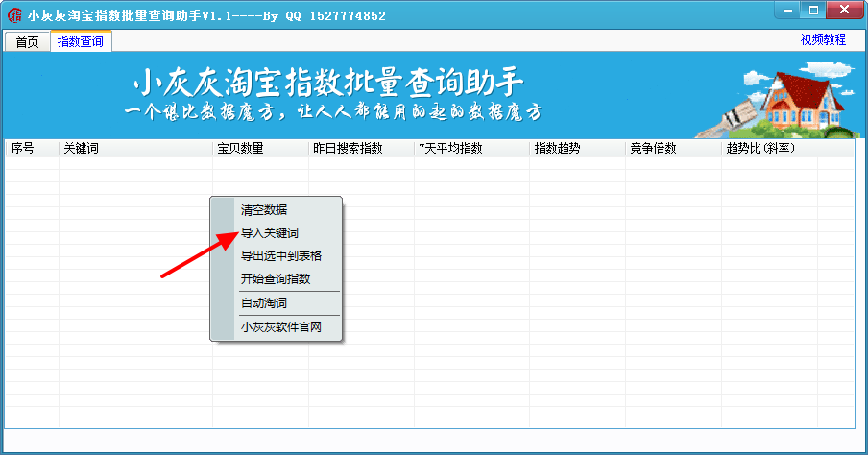Click the 趋势比(斜率) column header
Viewport: 868px width, 455px height.
point(769,148)
